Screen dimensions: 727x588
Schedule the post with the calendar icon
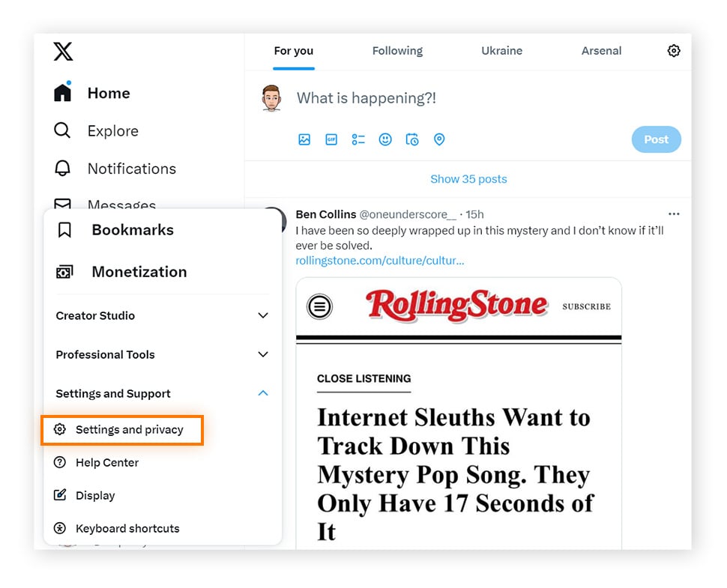[x=412, y=139]
